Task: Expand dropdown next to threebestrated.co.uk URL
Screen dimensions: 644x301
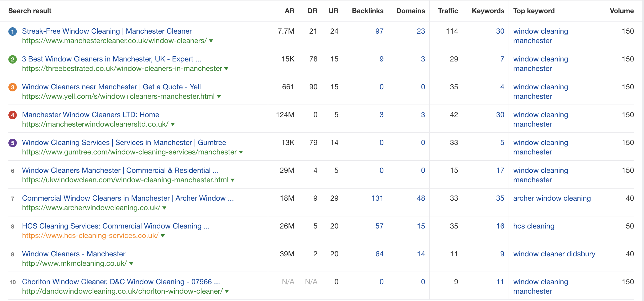Action: click(x=226, y=69)
